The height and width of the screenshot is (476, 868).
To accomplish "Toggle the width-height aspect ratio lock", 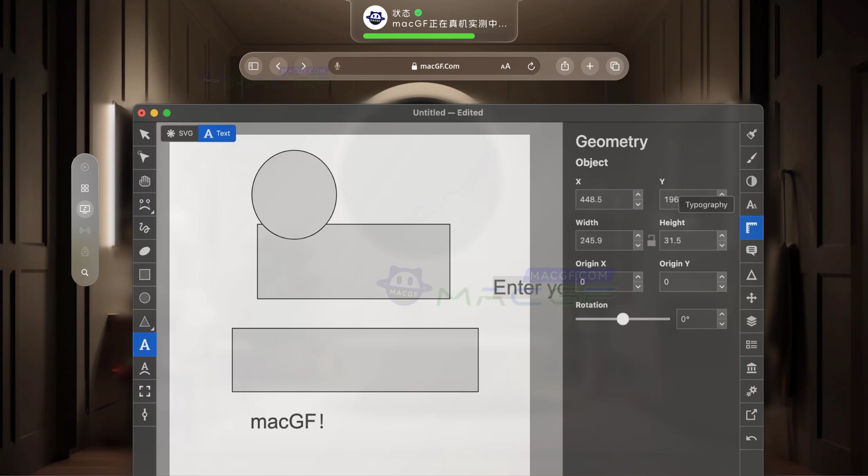I will pos(652,240).
